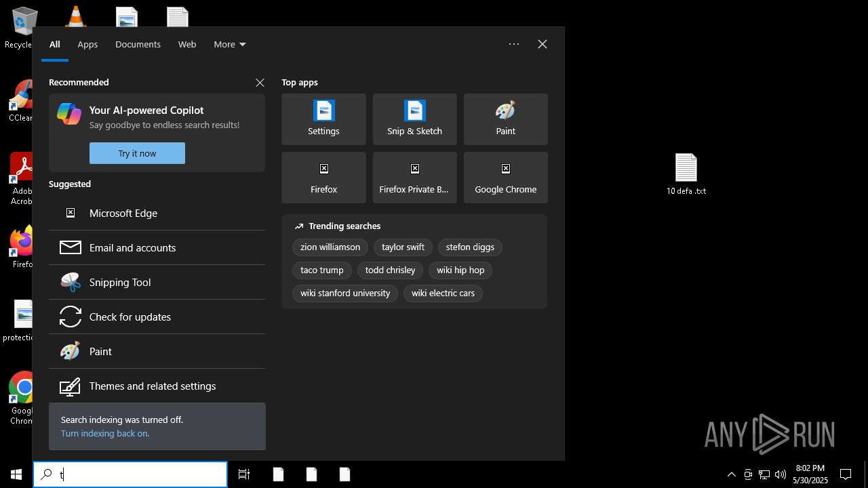Click the Copilot logo icon
This screenshot has width=868, height=488.
coord(69,114)
